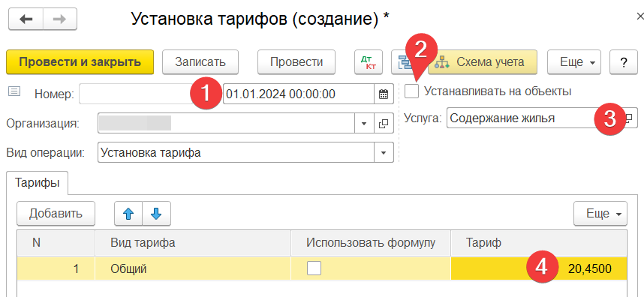Select the Общий tariff type cell
Image resolution: width=644 pixels, height=297 pixels.
pos(193,269)
